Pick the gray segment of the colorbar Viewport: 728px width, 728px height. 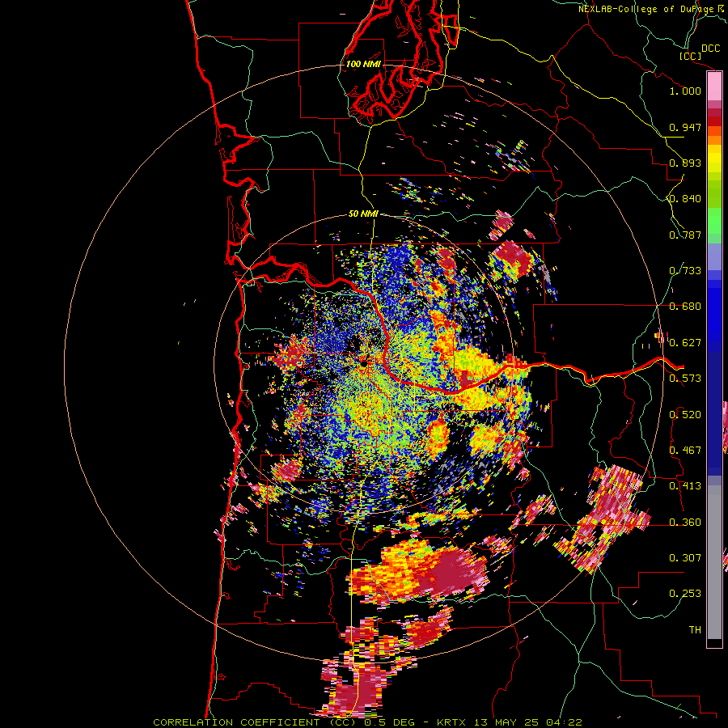pos(714,562)
